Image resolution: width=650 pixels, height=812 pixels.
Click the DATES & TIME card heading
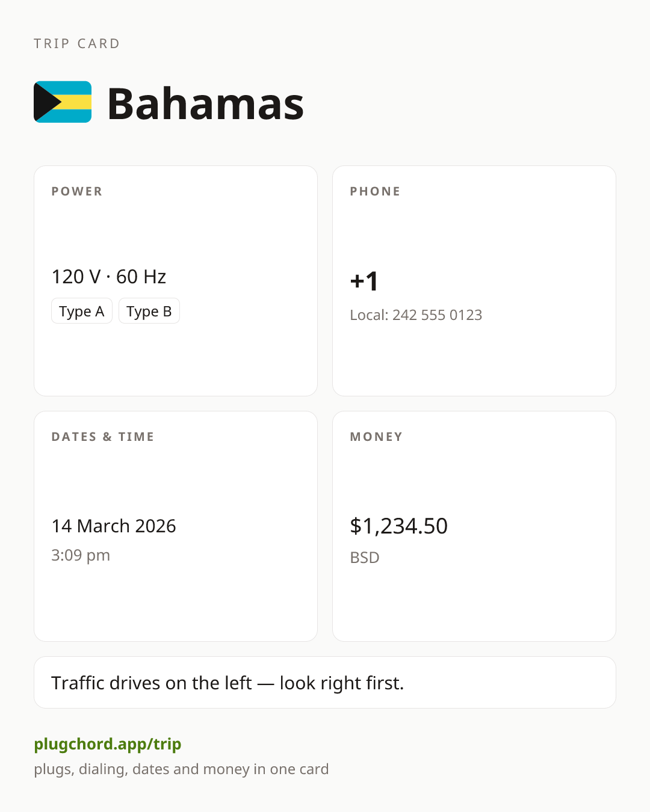click(103, 437)
